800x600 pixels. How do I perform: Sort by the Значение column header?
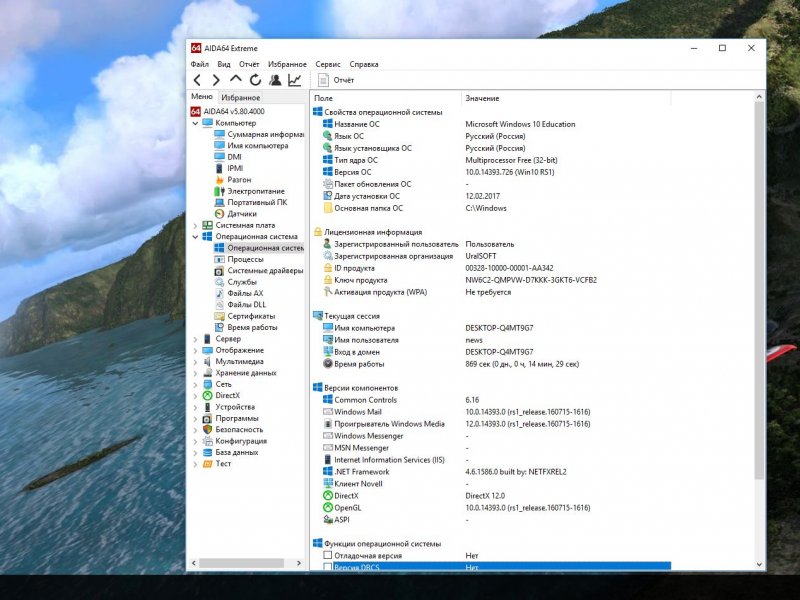click(x=566, y=98)
